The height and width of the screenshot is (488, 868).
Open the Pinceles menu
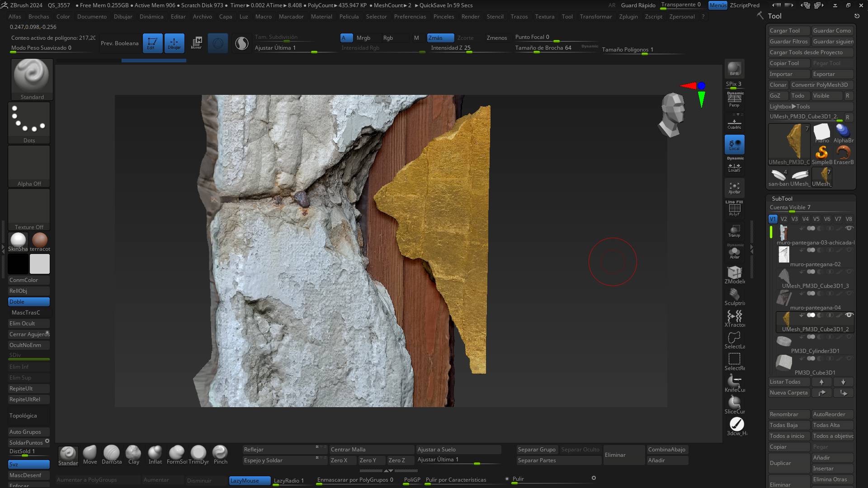[443, 16]
